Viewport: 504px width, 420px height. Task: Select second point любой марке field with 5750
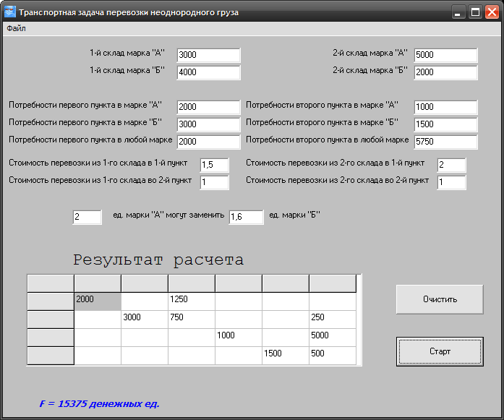tap(445, 142)
